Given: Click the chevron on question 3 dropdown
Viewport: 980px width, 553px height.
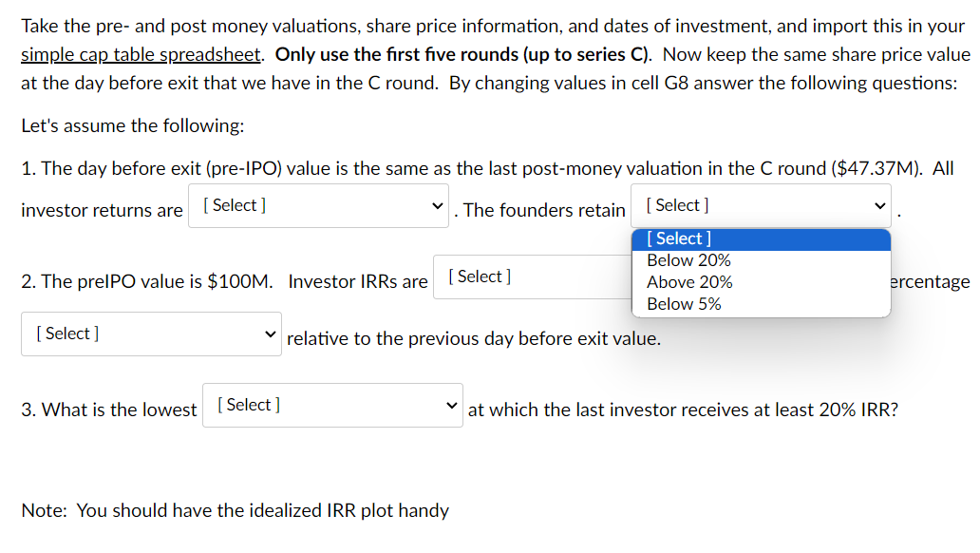Looking at the screenshot, I should [x=452, y=406].
